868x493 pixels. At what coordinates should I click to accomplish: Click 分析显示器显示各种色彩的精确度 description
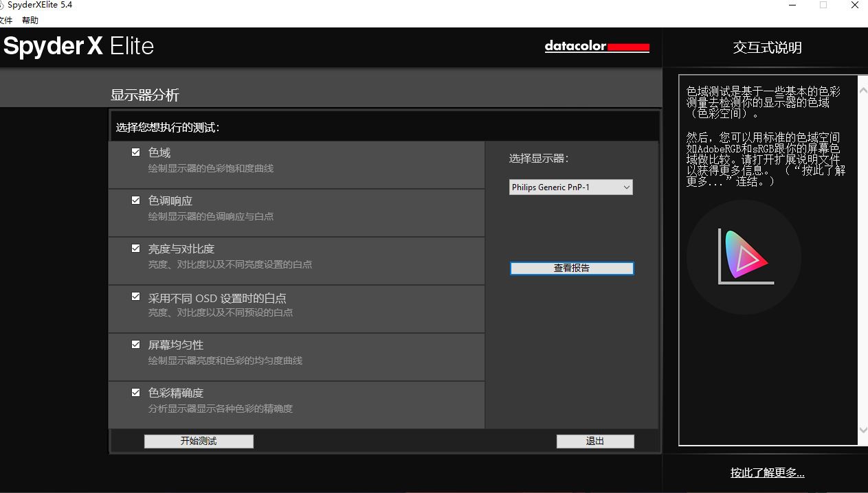coord(221,409)
